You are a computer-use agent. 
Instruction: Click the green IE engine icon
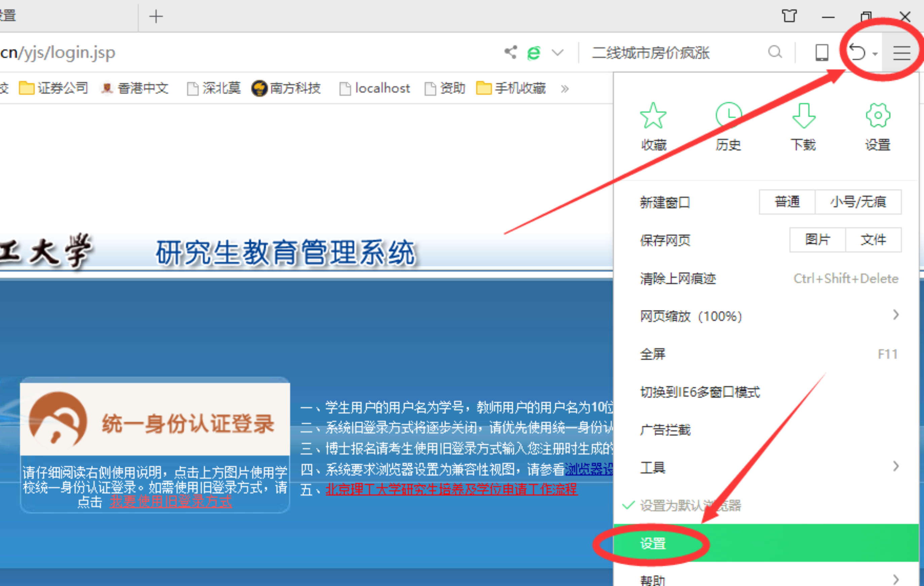coord(534,53)
